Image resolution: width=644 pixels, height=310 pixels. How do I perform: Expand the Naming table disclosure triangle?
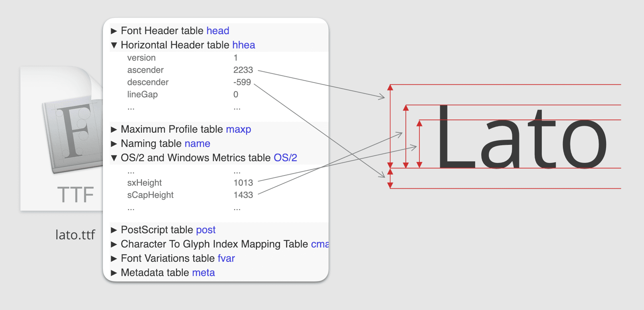(x=114, y=144)
